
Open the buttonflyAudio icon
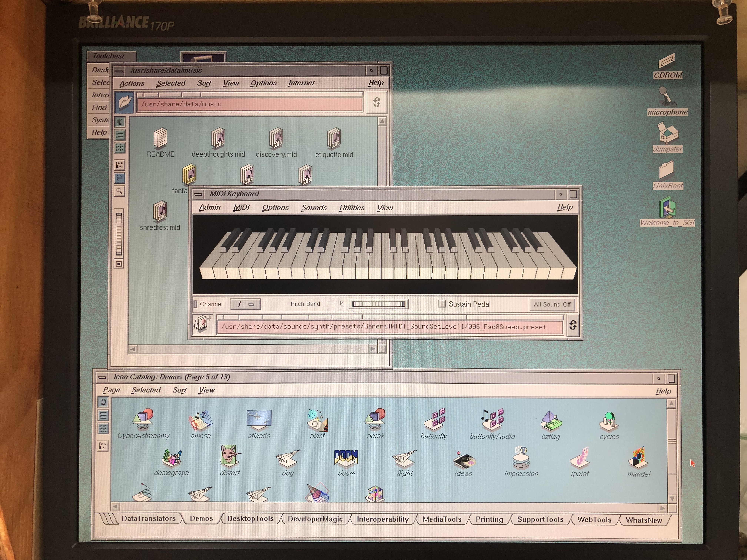492,420
